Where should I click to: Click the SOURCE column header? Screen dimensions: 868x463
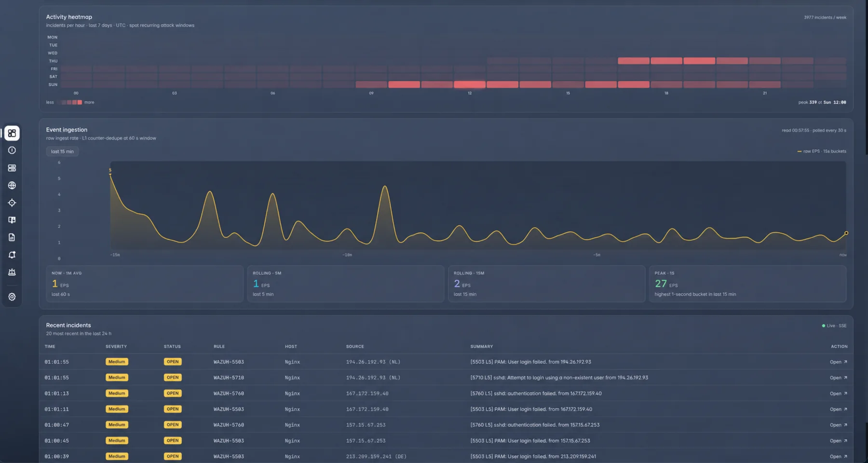tap(355, 346)
